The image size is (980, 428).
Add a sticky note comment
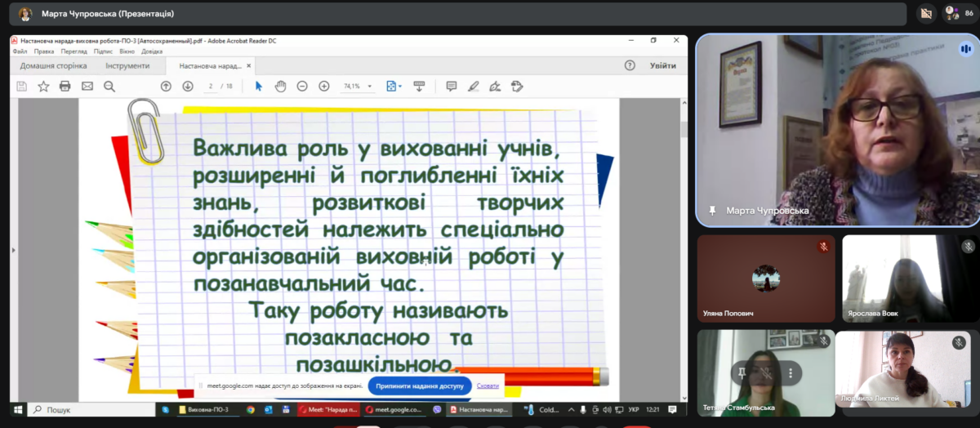[x=451, y=87]
